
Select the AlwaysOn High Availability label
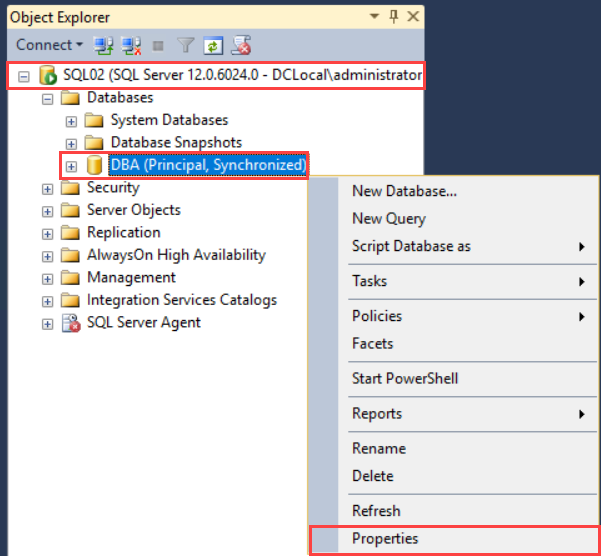(176, 255)
